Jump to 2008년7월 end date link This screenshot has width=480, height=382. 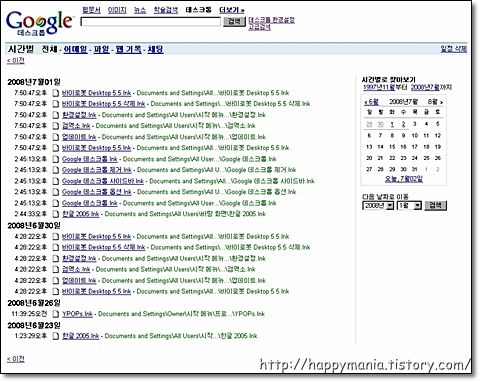coord(425,87)
